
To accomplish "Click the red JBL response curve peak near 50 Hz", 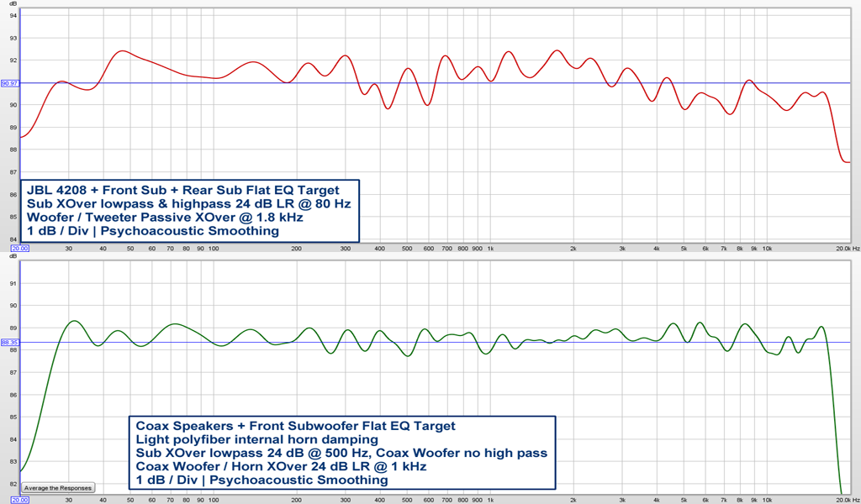I will click(122, 51).
